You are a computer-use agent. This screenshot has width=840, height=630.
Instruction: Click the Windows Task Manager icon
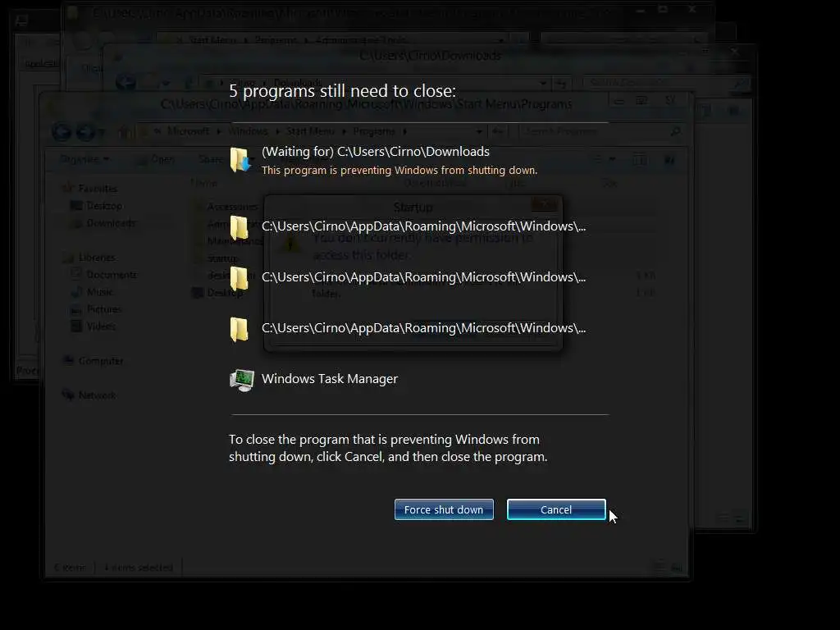tap(242, 380)
